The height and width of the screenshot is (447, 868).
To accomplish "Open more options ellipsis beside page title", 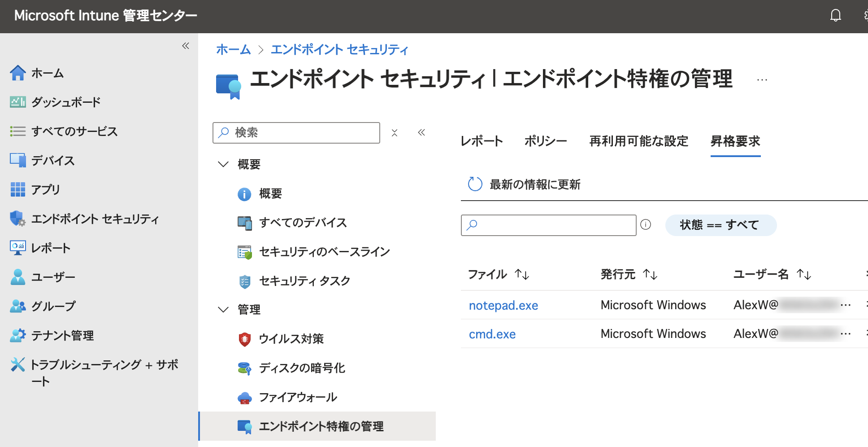I will [x=762, y=80].
